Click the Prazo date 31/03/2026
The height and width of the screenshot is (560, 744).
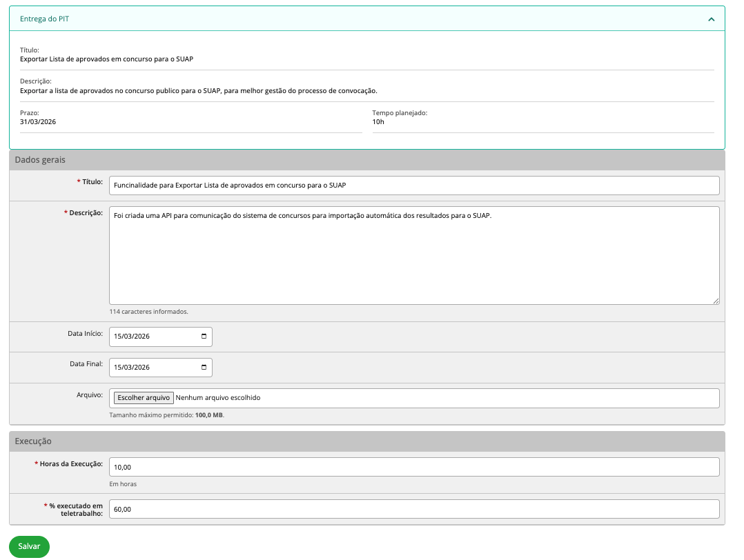point(38,122)
